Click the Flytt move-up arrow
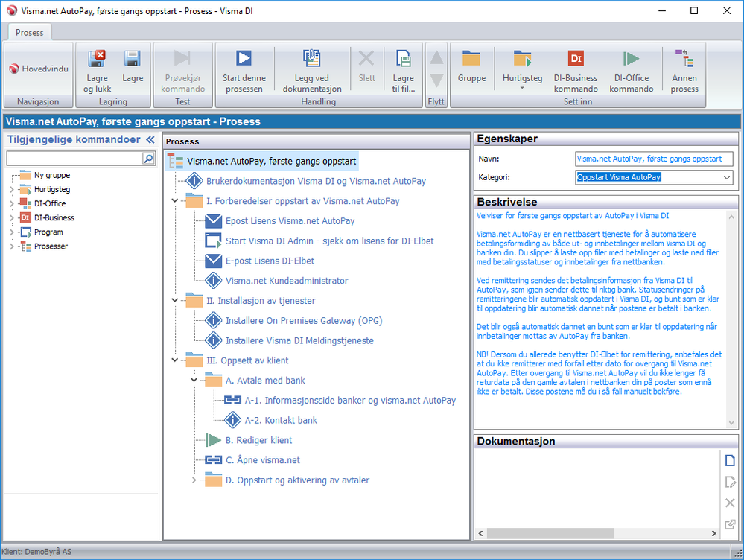This screenshot has width=744, height=560. [436, 58]
